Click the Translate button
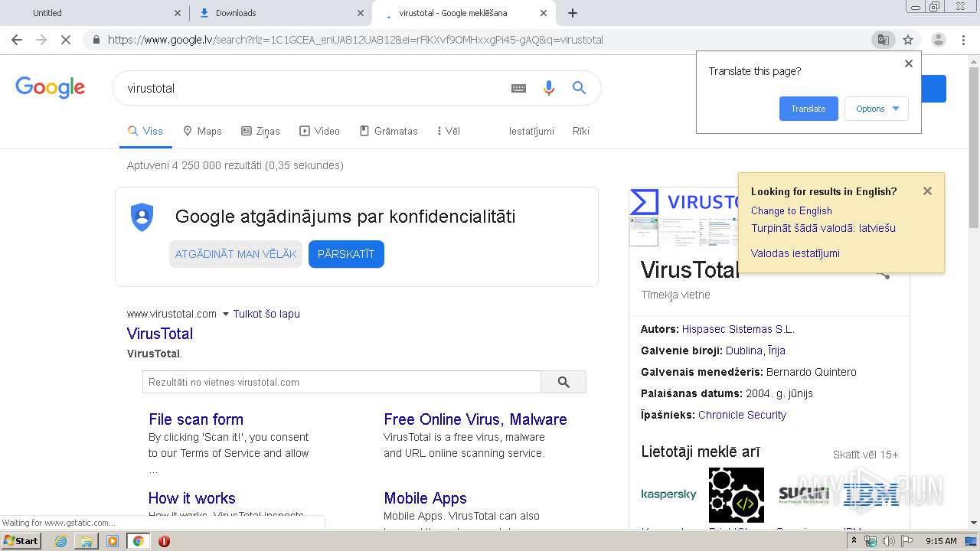The width and height of the screenshot is (980, 551). [x=808, y=109]
